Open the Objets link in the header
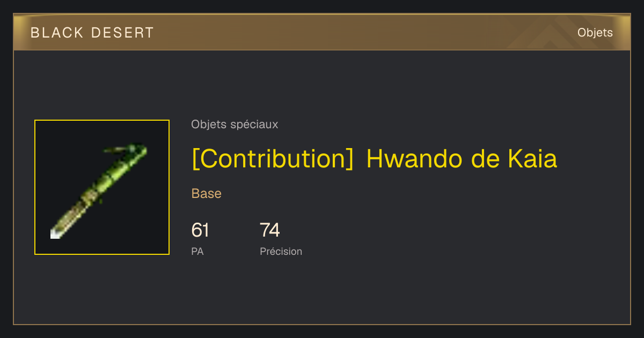644x338 pixels. (x=595, y=33)
